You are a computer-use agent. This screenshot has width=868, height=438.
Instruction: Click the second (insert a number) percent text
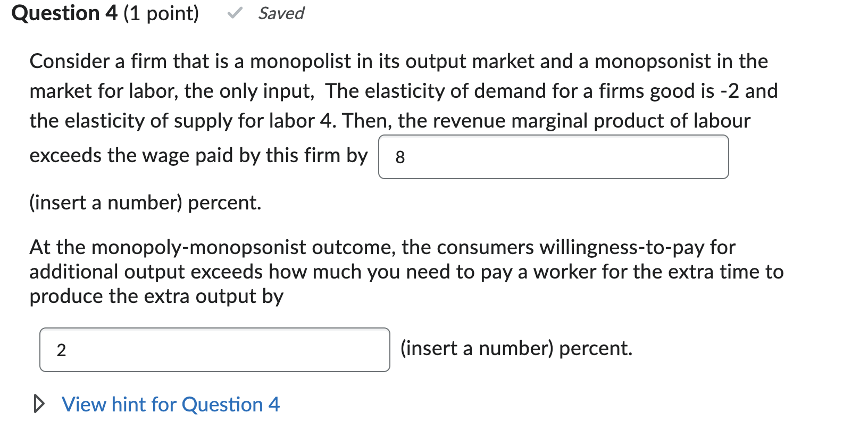pos(516,348)
